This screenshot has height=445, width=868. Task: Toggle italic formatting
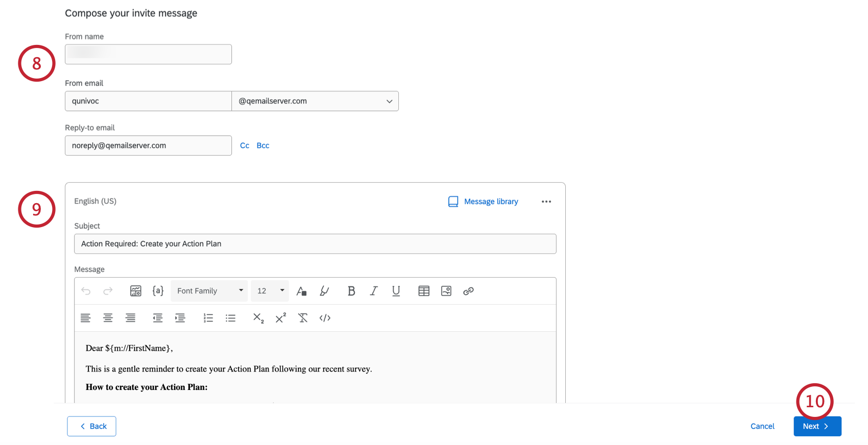tap(374, 291)
